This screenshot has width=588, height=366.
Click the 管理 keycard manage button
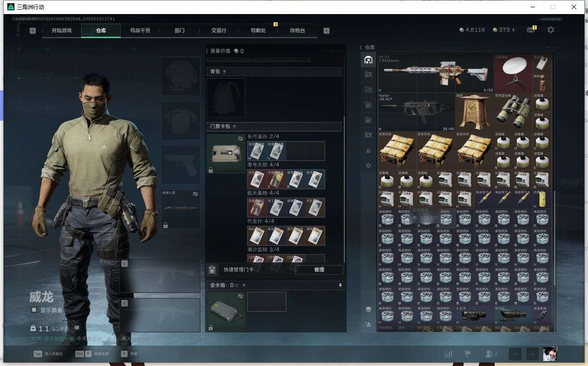pos(319,269)
